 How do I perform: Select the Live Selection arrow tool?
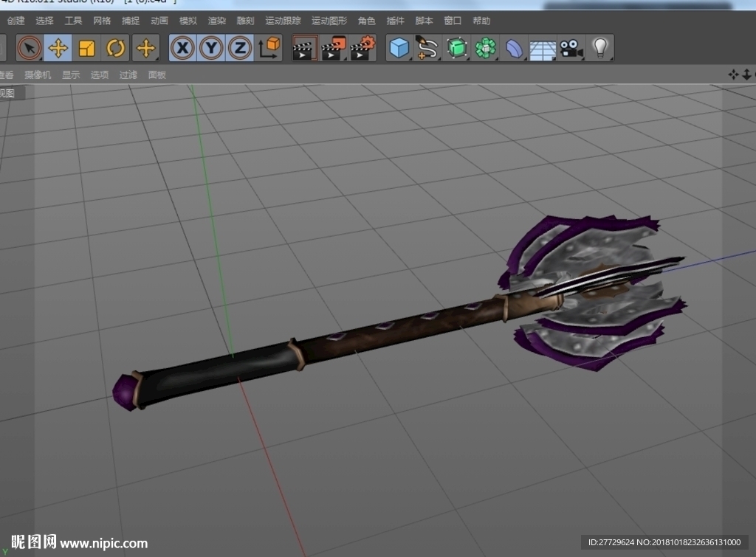tap(29, 48)
